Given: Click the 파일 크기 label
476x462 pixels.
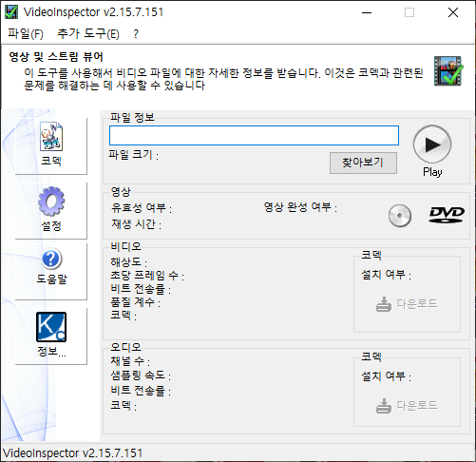Looking at the screenshot, I should [133, 155].
